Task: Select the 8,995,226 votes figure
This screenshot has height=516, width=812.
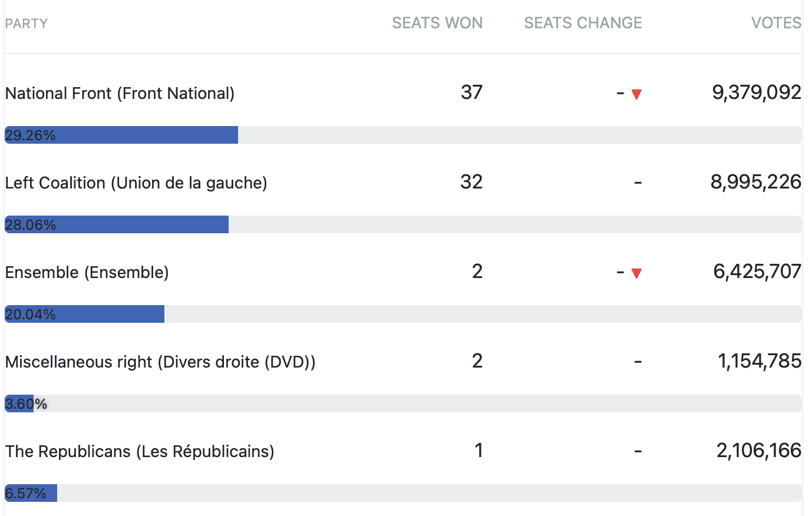Action: click(x=755, y=182)
